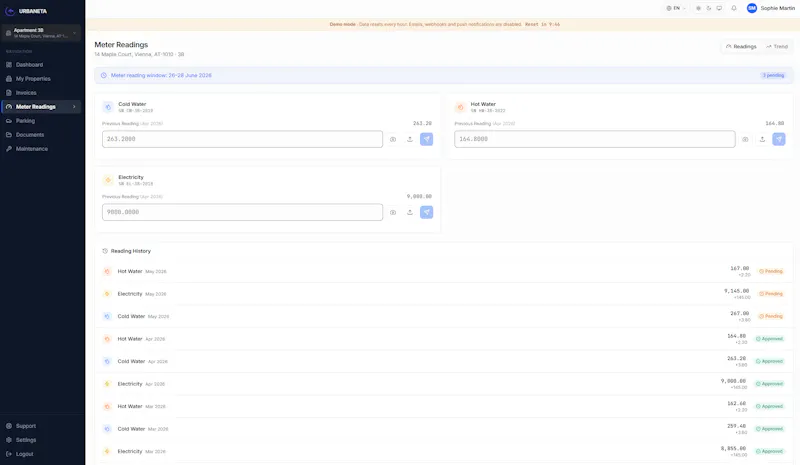800x465 pixels.
Task: Scan Cold Water meter with camera icon
Action: tap(393, 139)
